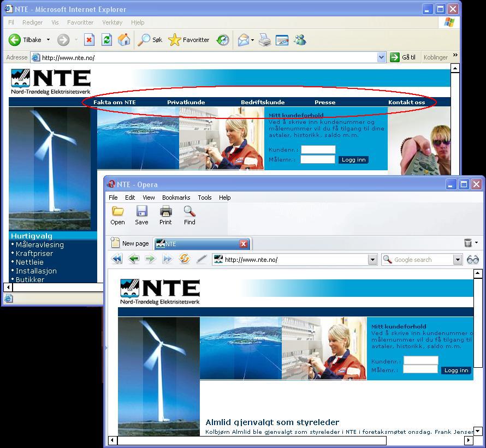The width and height of the screenshot is (486, 448).
Task: Open Favoritter star in Internet Explorer toolbar
Action: click(175, 40)
